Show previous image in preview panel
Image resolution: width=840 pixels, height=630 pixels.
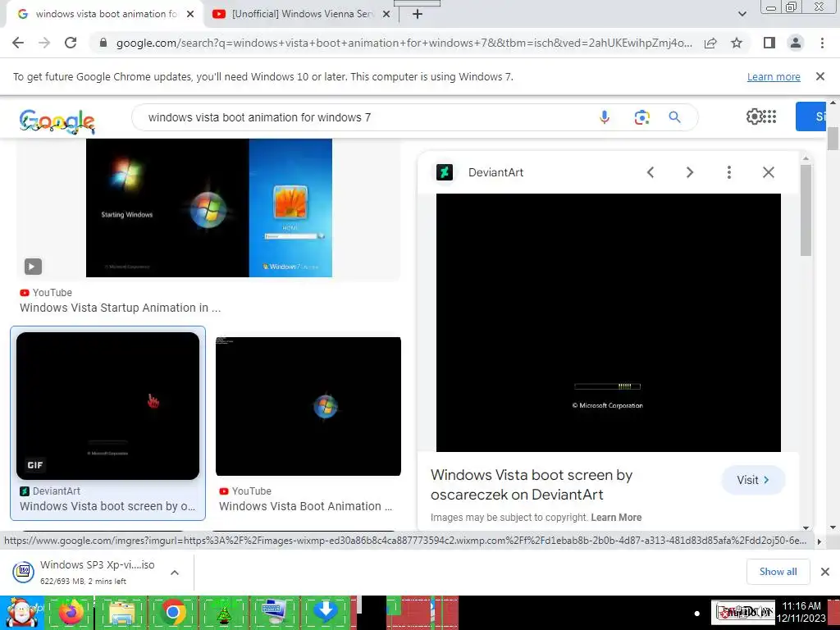(651, 172)
